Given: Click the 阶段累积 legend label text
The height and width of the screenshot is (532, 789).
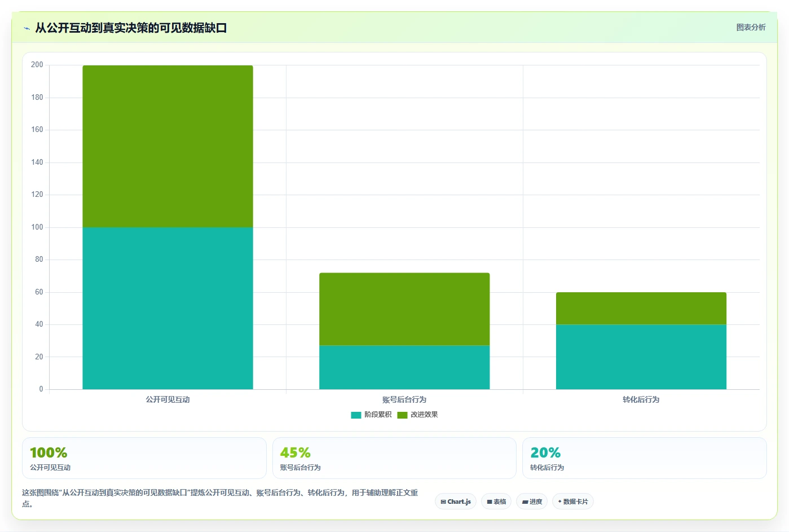Looking at the screenshot, I should click(378, 415).
